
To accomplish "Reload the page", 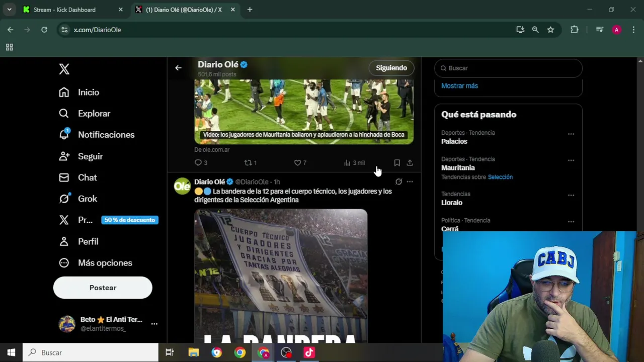I will 44,30.
